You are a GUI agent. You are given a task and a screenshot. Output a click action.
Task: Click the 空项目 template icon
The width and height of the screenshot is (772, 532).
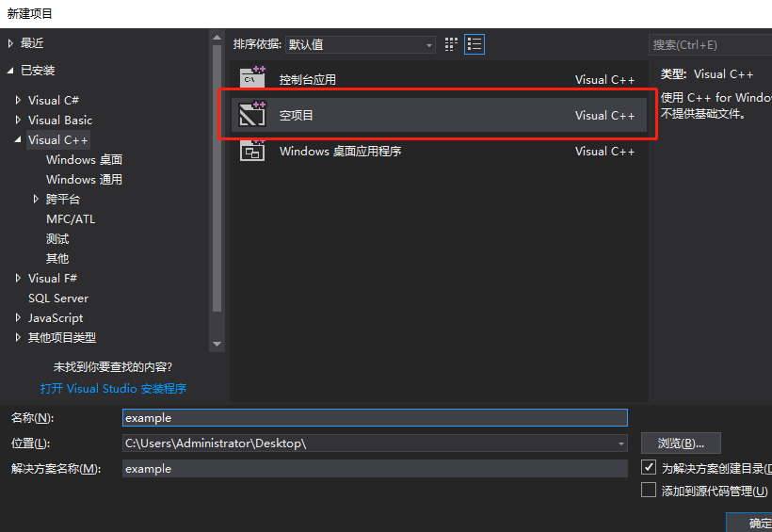click(252, 114)
